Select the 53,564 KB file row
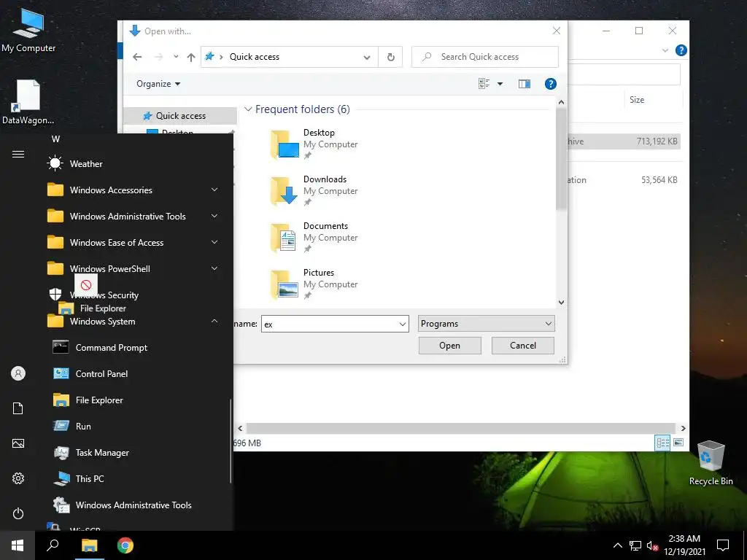Viewport: 747px width, 560px height. [624, 180]
